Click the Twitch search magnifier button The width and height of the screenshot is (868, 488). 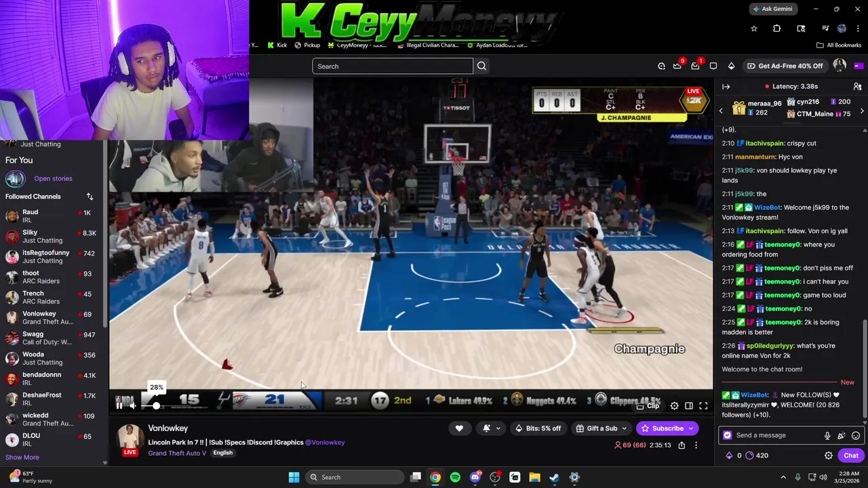[x=481, y=66]
